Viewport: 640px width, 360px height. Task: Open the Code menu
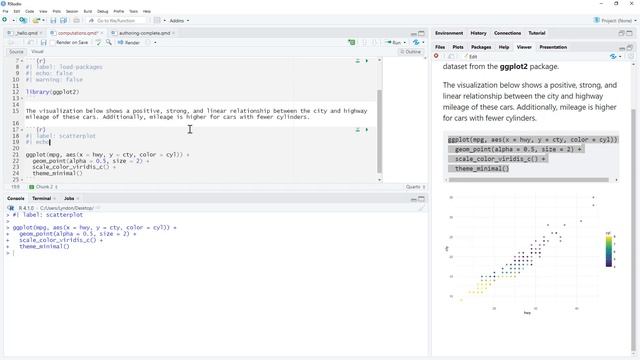(29, 11)
